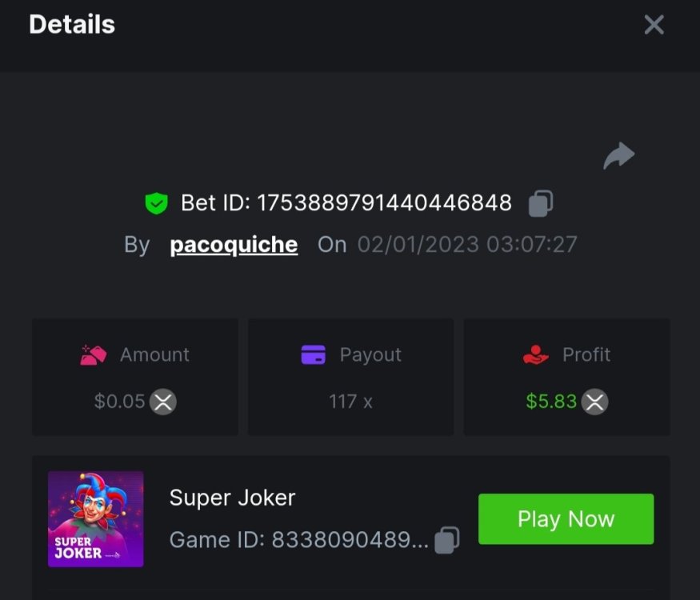This screenshot has height=600, width=700.
Task: Click the XRP coin icon beside $0.05
Action: click(x=163, y=402)
